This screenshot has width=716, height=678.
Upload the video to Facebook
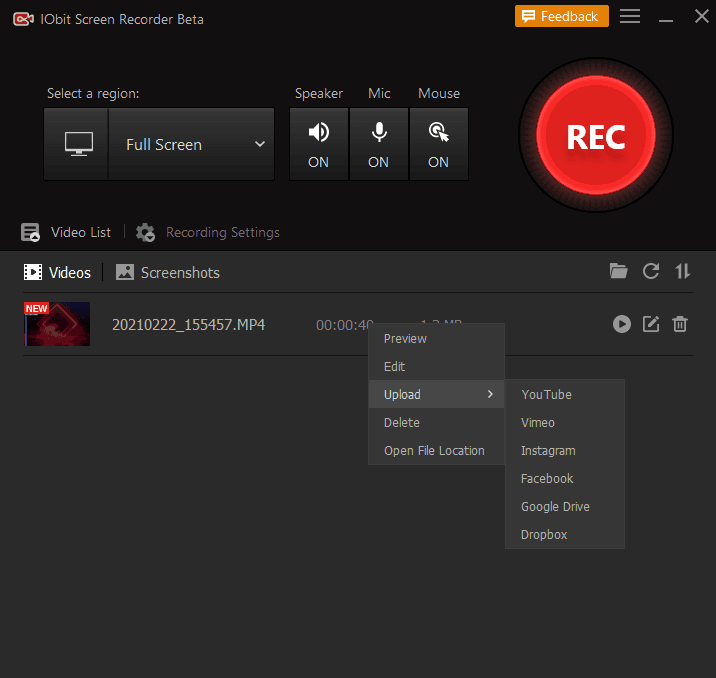pos(565,478)
